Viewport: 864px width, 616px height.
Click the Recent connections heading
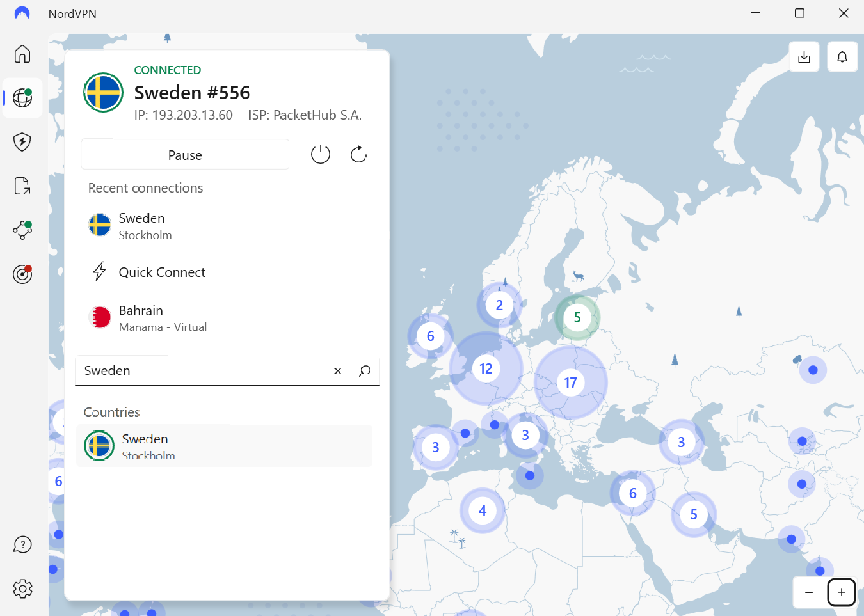(x=145, y=188)
